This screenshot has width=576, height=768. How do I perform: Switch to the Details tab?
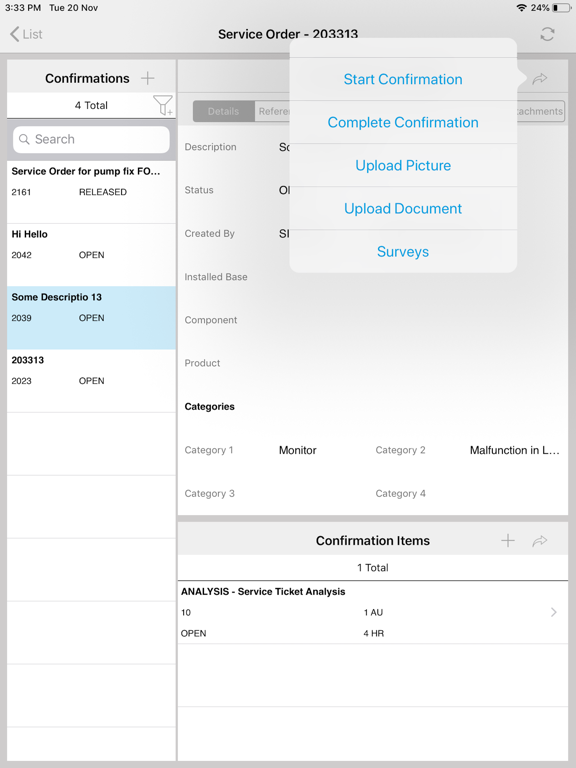click(x=223, y=111)
